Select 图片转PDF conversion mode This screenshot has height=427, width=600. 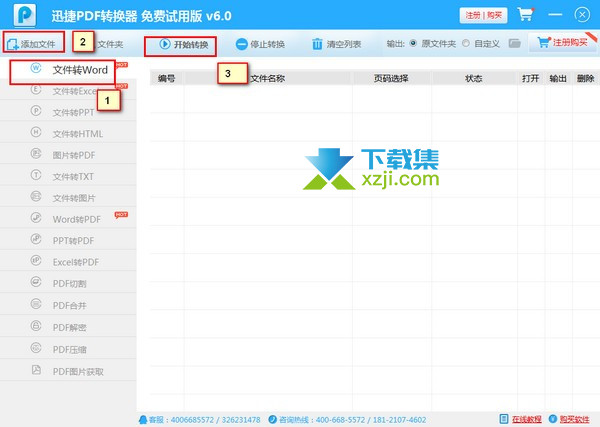tap(68, 155)
